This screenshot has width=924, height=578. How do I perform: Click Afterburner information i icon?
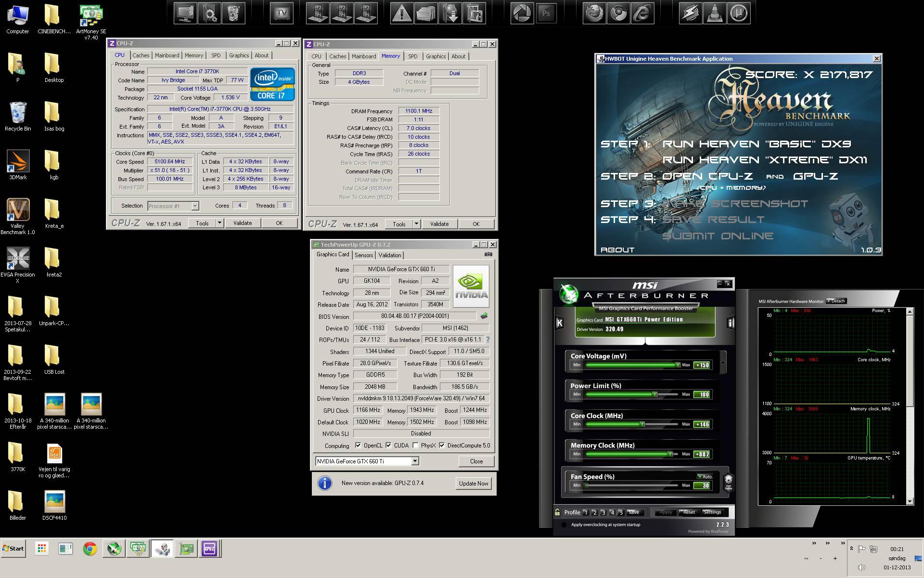(730, 323)
